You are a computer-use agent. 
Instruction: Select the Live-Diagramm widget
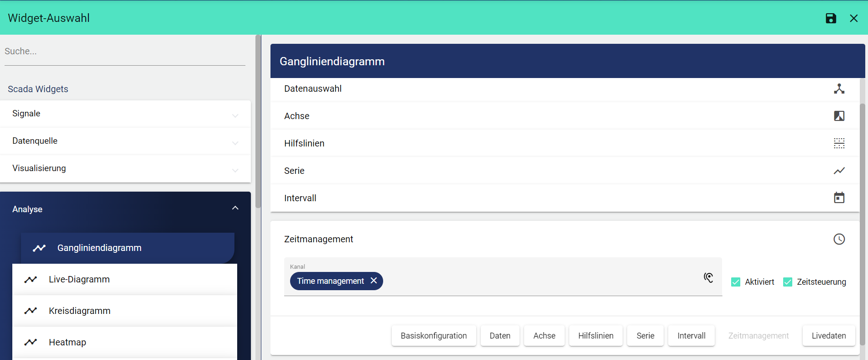pyautogui.click(x=79, y=279)
